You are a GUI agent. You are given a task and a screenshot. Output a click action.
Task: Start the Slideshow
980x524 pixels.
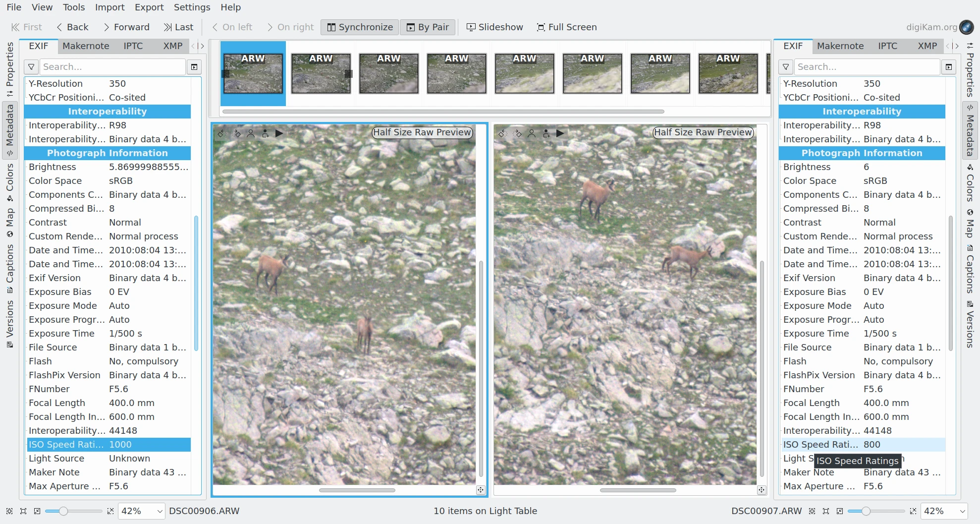tap(494, 27)
